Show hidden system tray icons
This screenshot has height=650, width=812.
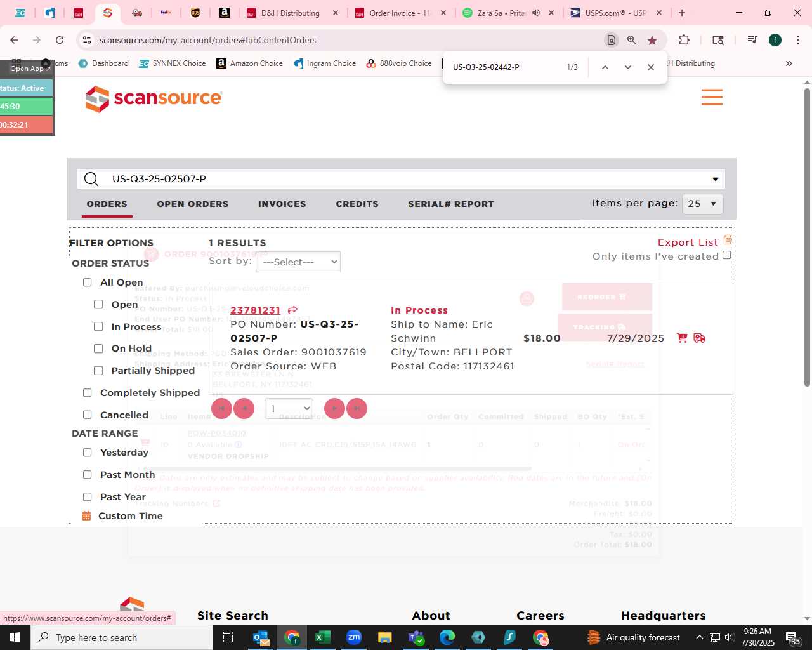(x=699, y=637)
